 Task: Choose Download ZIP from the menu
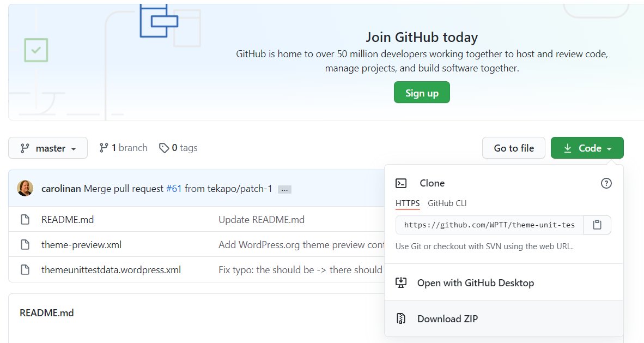(447, 319)
